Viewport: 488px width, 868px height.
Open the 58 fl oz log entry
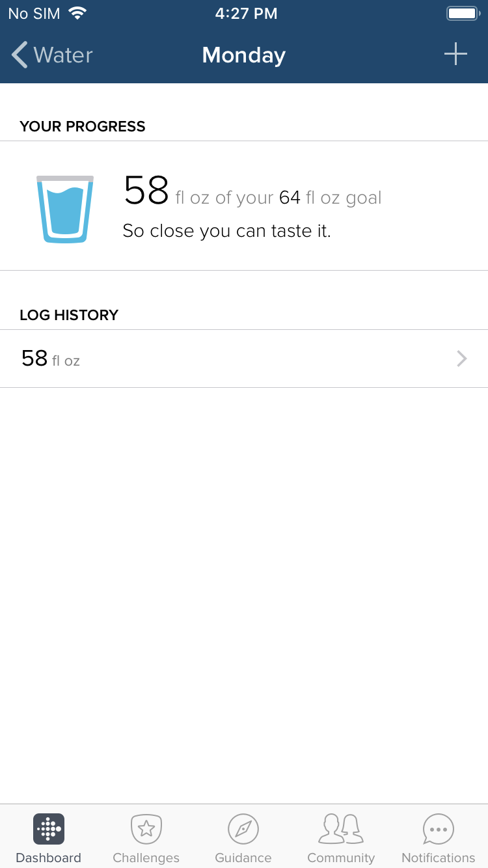pyautogui.click(x=244, y=359)
